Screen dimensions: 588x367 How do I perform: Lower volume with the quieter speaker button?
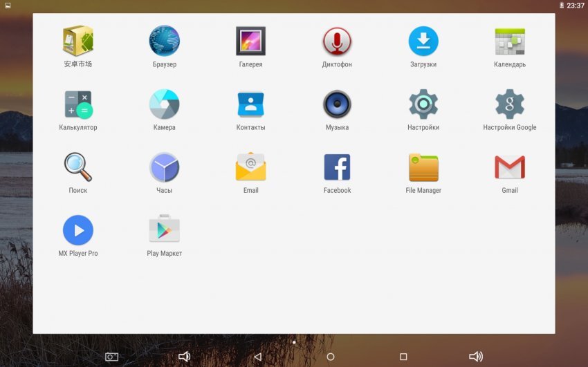click(x=184, y=357)
